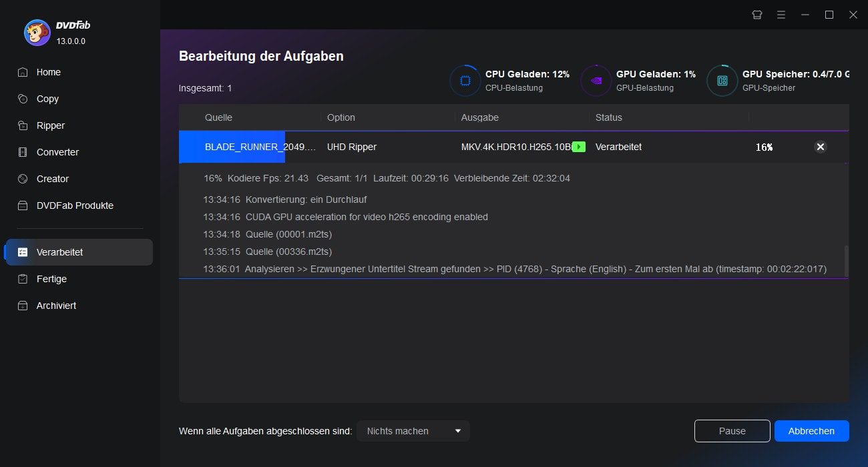Viewport: 868px width, 467px height.
Task: Click the Verarbeitet status cell
Action: tap(619, 147)
